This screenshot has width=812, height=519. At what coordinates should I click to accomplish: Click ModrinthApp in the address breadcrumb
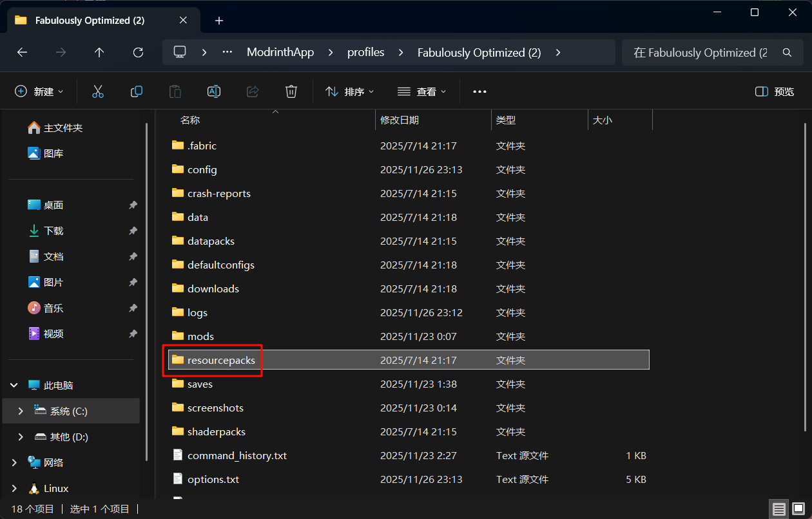280,53
